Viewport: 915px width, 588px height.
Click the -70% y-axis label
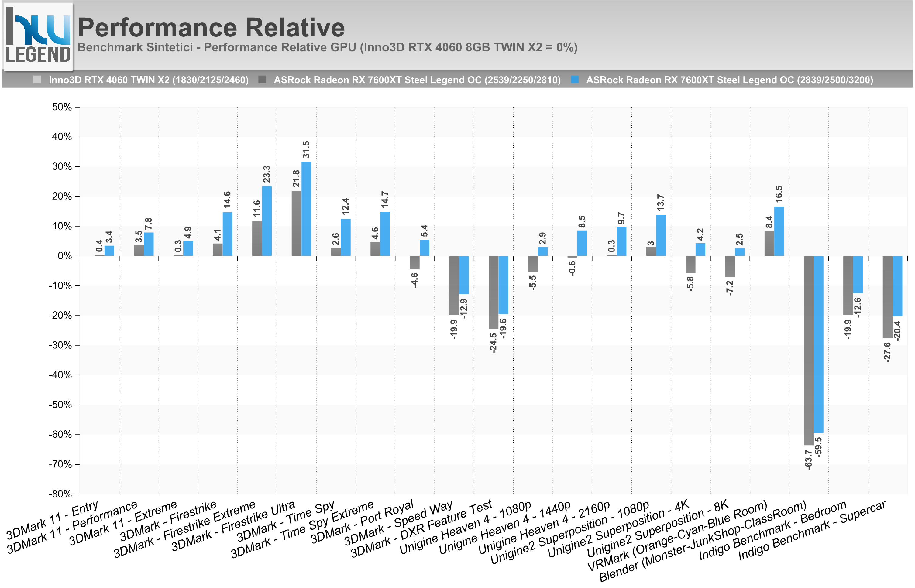[x=60, y=464]
